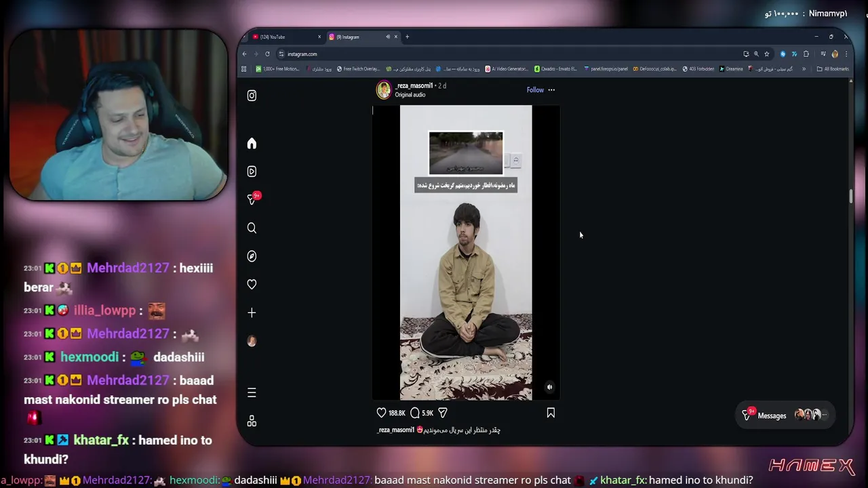Toggle video sound with speaker icon
868x488 pixels.
point(550,387)
